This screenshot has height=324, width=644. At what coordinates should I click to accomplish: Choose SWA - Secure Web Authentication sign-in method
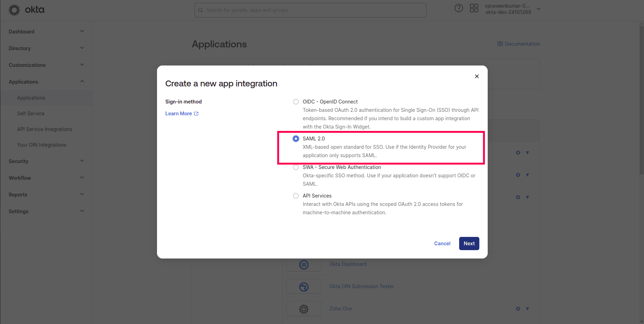pos(296,167)
